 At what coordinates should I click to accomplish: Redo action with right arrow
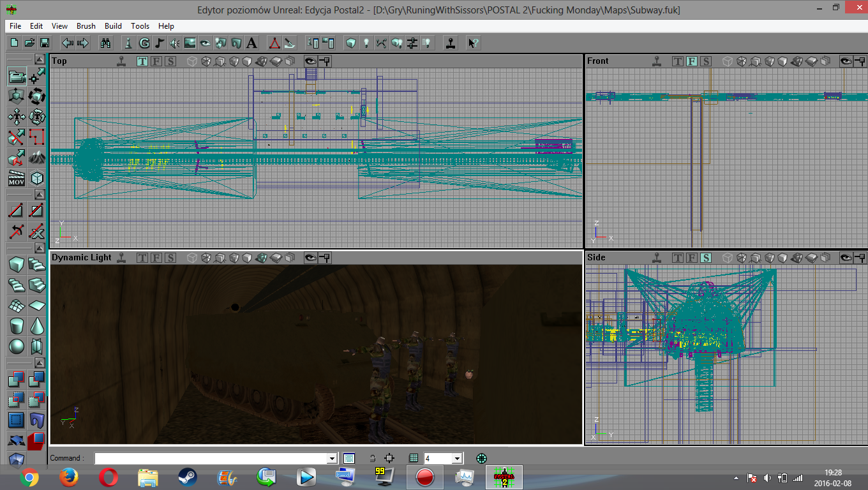pos(82,43)
